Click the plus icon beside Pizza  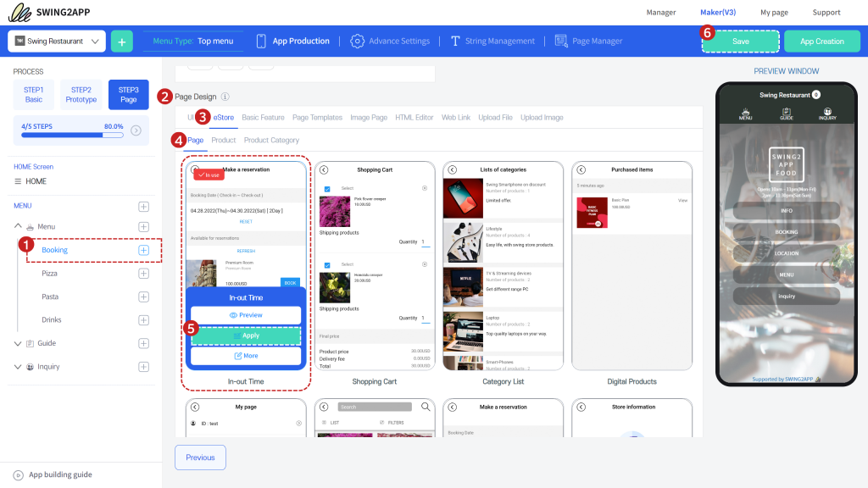point(143,274)
